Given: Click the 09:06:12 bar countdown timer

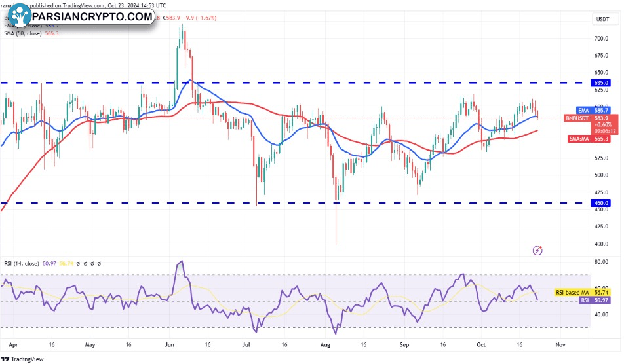Looking at the screenshot, I should click(x=605, y=131).
